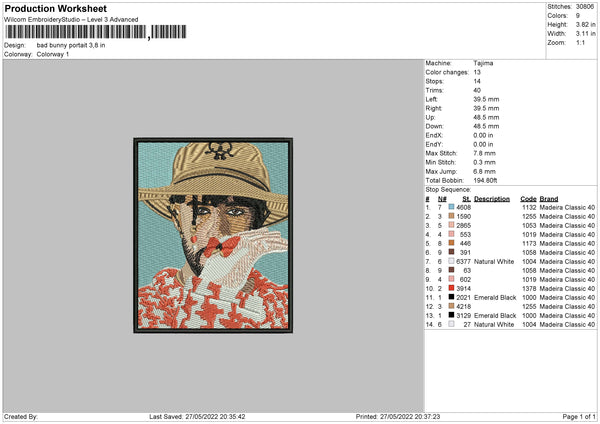This screenshot has width=600, height=424.
Task: Click the Stops value 14
Action: point(477,81)
